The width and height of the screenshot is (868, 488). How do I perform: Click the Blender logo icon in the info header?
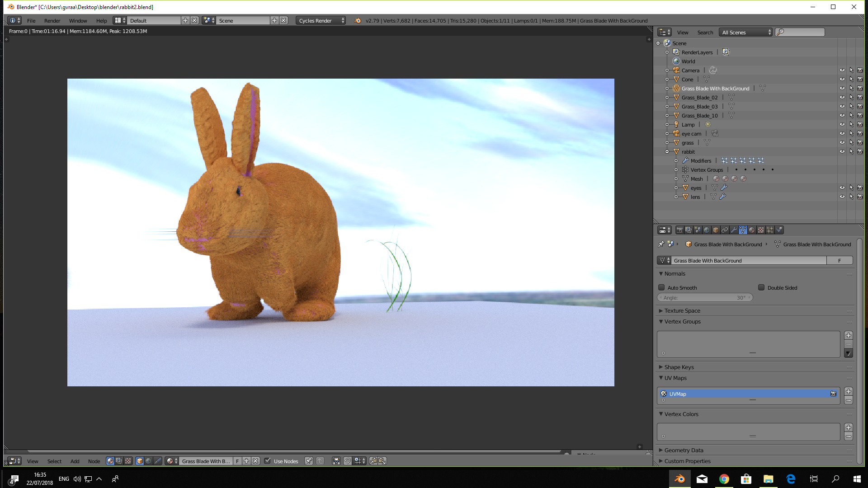[358, 20]
